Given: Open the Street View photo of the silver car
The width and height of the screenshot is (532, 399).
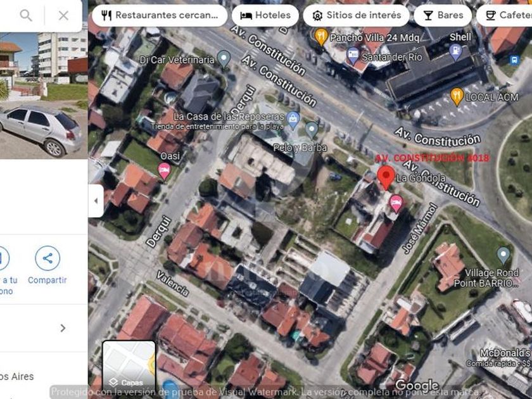Looking at the screenshot, I should click(x=44, y=96).
